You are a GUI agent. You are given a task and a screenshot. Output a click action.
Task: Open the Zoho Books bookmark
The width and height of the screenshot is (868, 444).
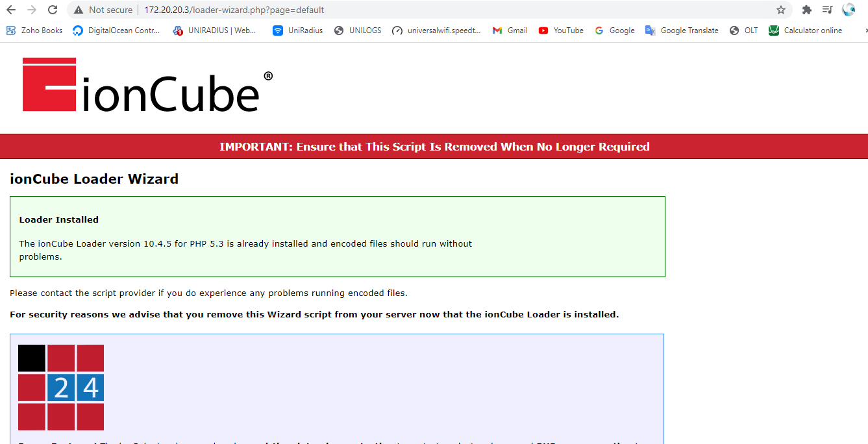pyautogui.click(x=34, y=31)
